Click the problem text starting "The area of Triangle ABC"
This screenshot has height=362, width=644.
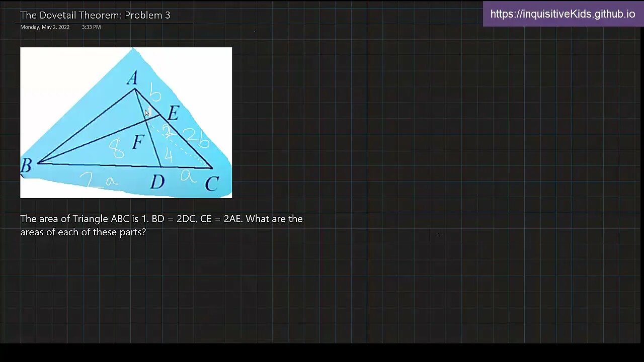pyautogui.click(x=162, y=225)
